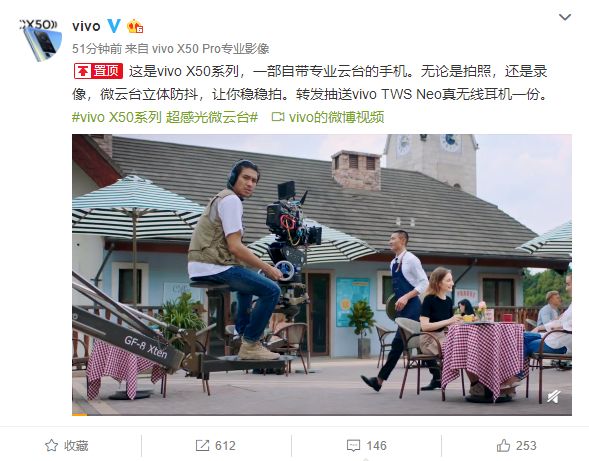The image size is (589, 461).
Task: Click the repost share icon
Action: (202, 446)
